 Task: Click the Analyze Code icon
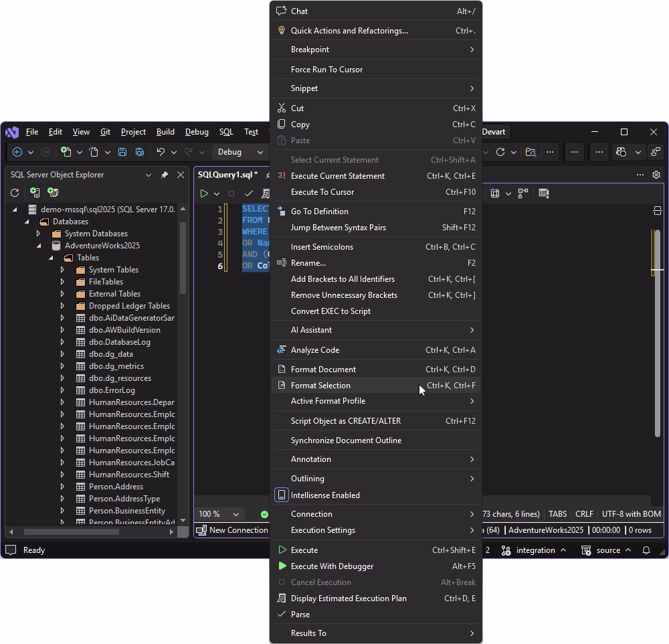[281, 349]
